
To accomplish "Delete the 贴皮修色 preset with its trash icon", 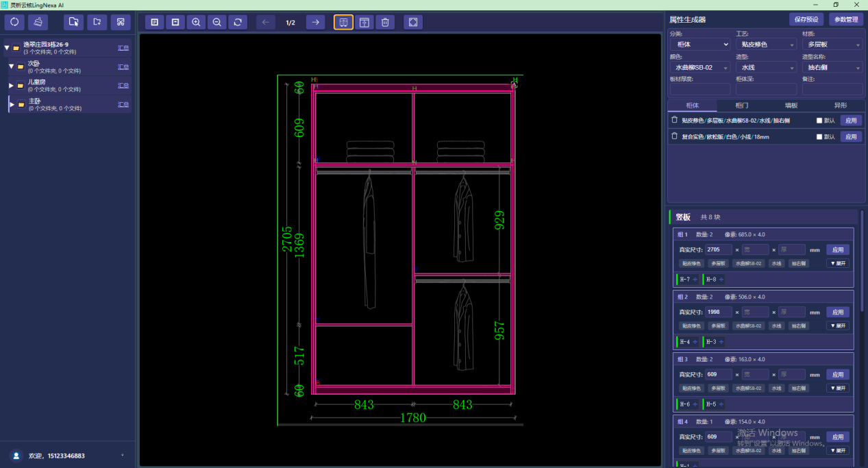I will [x=674, y=119].
